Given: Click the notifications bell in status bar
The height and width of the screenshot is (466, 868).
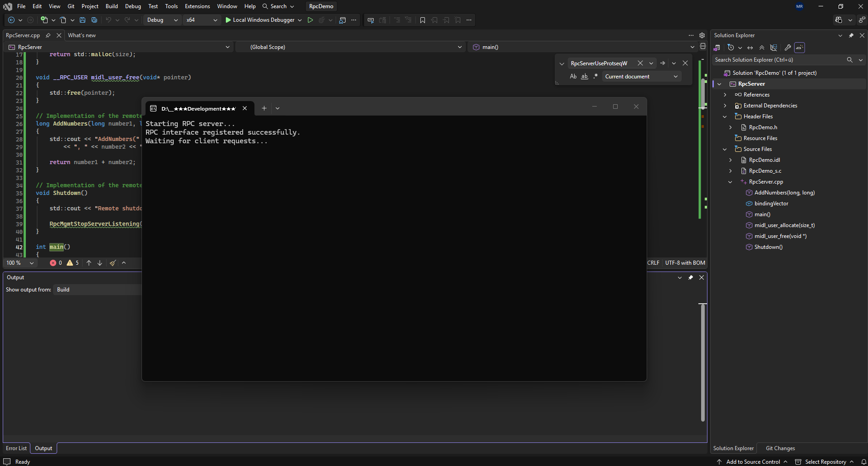Looking at the screenshot, I should coord(864,462).
